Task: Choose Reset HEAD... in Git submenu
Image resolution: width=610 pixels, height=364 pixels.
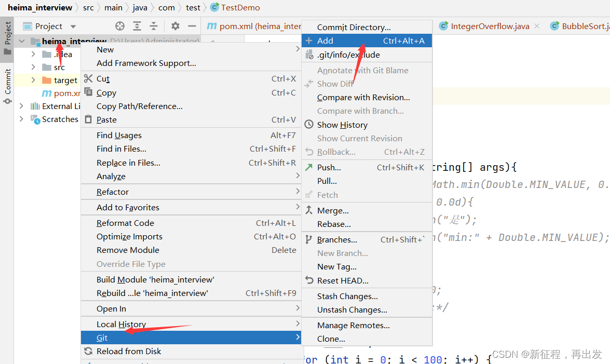Action: (367, 281)
